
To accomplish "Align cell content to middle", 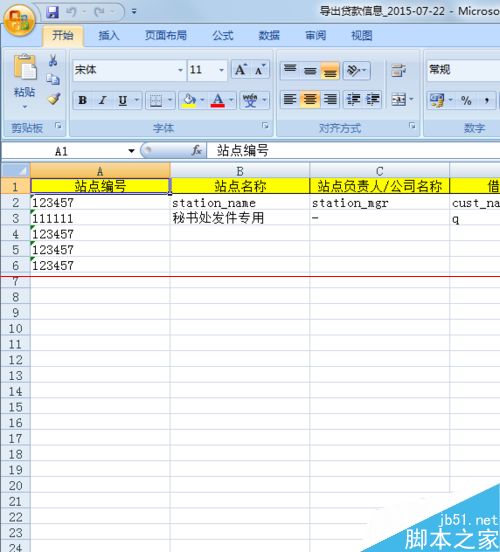I will pos(310,70).
